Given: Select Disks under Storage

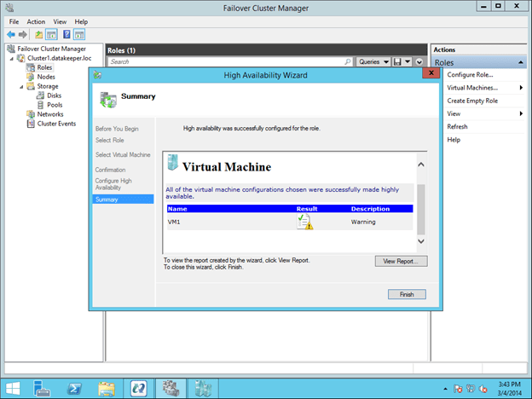Looking at the screenshot, I should (x=54, y=95).
